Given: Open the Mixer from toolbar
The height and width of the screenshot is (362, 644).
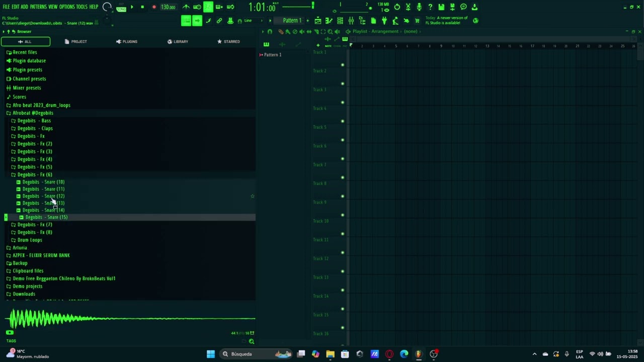Looking at the screenshot, I should (351, 21).
